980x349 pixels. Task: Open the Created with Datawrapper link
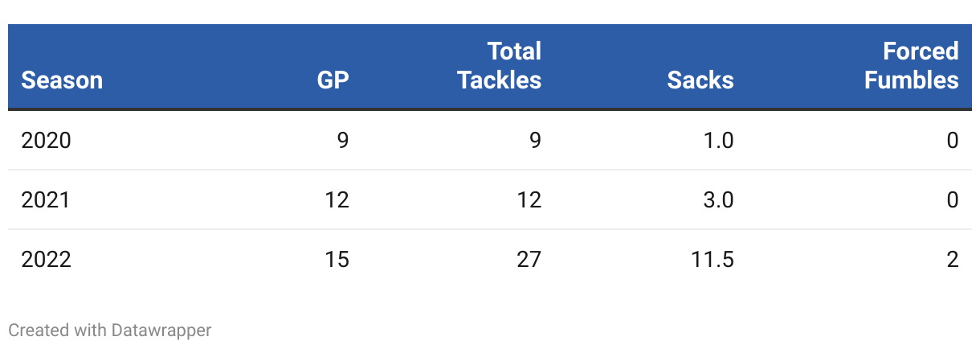coord(110,330)
